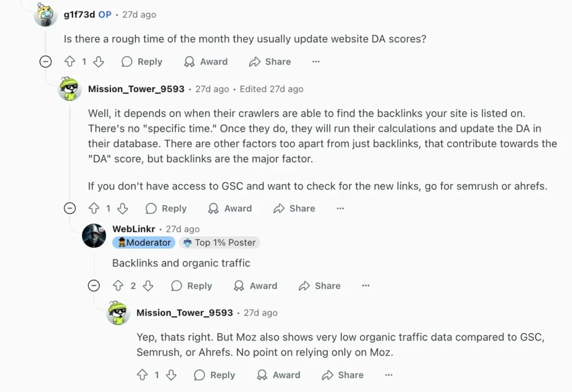View g1f73d's avatar picture
The image size is (572, 392).
(45, 15)
